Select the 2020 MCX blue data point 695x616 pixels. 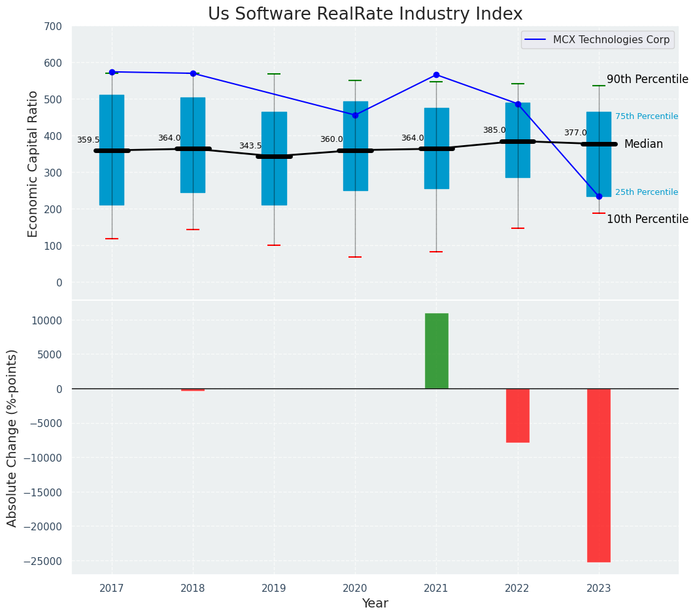(x=355, y=115)
